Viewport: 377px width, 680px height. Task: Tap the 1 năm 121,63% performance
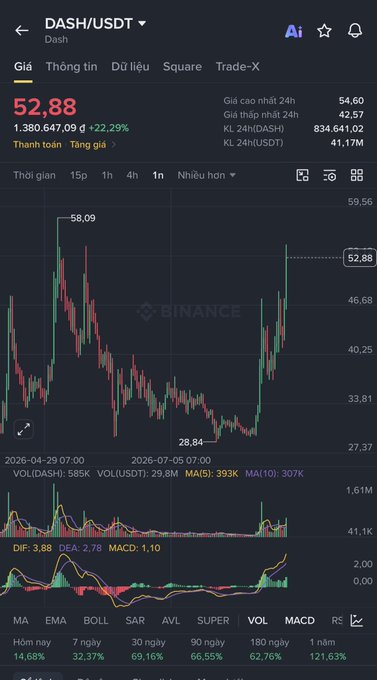[328, 649]
